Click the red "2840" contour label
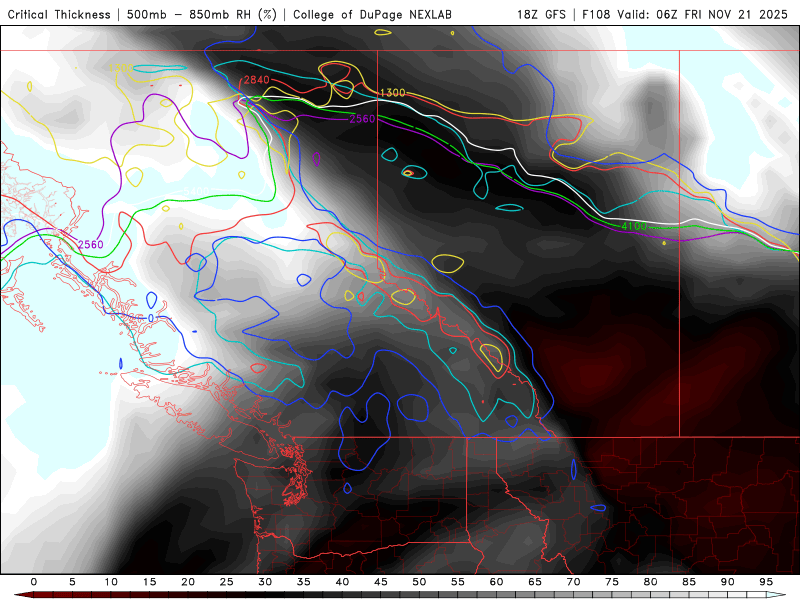Image resolution: width=800 pixels, height=600 pixels. coord(256,80)
